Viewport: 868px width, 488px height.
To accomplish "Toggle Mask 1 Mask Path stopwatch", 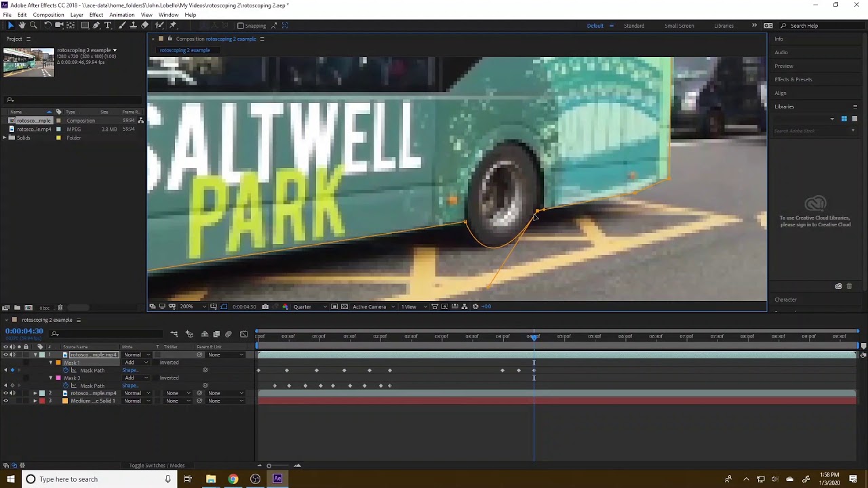I will 66,370.
